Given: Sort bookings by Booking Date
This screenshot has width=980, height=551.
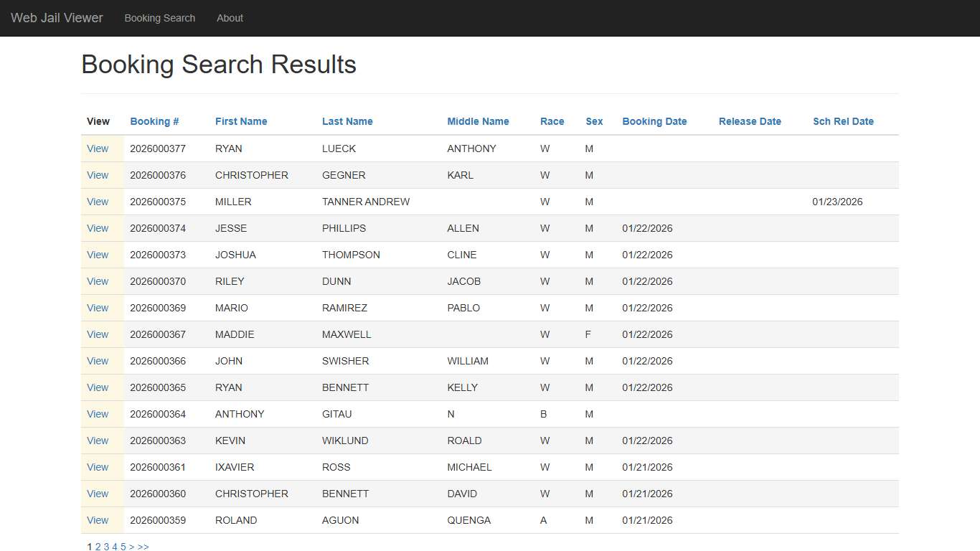Looking at the screenshot, I should coord(654,121).
